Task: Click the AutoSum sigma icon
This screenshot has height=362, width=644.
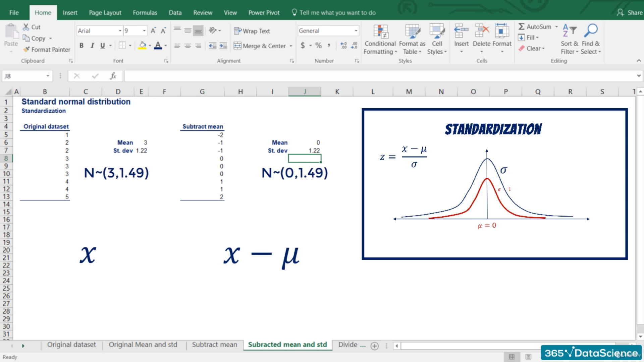Action: pos(521,26)
